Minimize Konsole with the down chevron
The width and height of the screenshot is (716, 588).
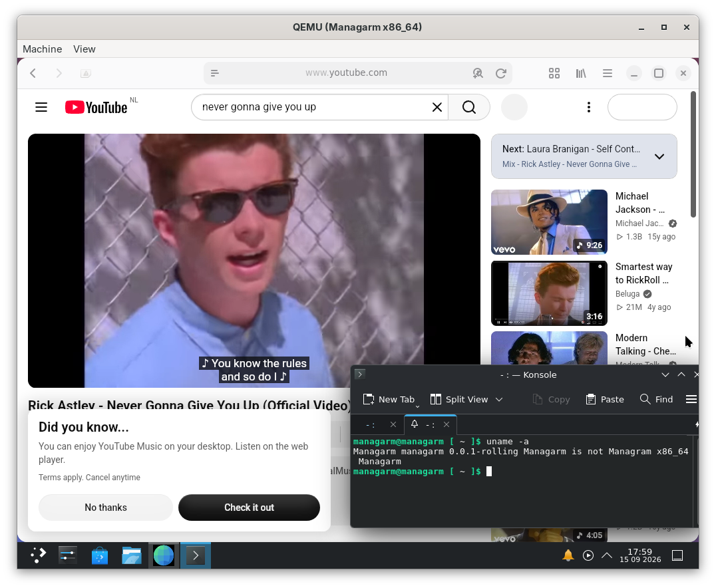click(665, 374)
